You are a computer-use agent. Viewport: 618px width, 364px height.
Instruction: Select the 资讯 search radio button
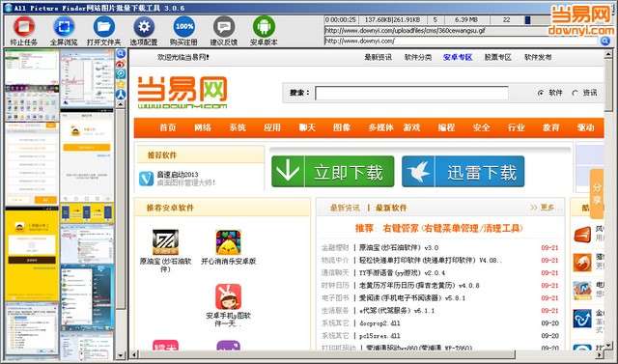(576, 93)
